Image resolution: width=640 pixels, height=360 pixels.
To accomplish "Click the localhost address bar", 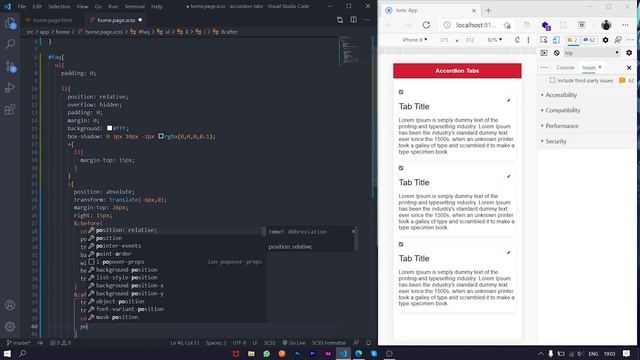I will 476,25.
